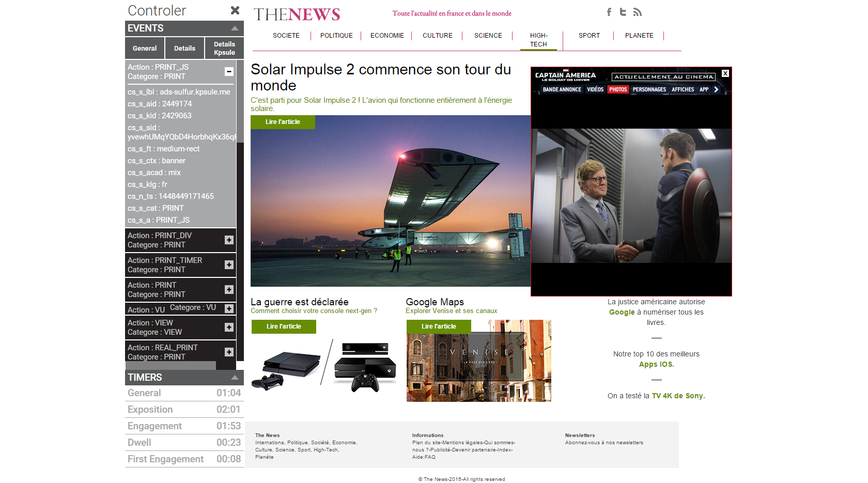Collapse the TIMERS section
Viewport: 868px width, 483px height.
click(235, 378)
